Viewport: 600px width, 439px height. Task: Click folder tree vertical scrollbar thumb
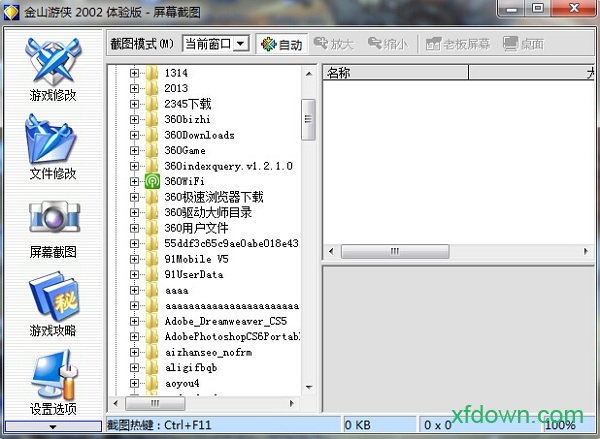pyautogui.click(x=308, y=119)
